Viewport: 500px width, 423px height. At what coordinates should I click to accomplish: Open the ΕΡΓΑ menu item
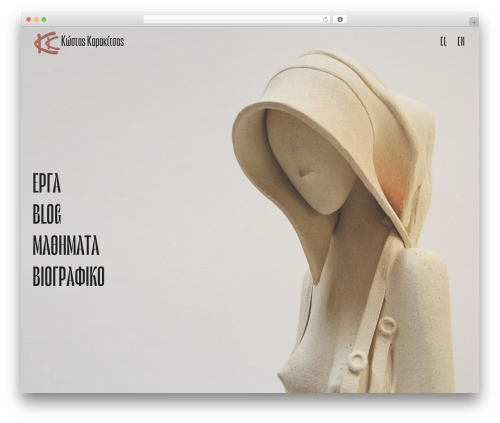tap(47, 183)
